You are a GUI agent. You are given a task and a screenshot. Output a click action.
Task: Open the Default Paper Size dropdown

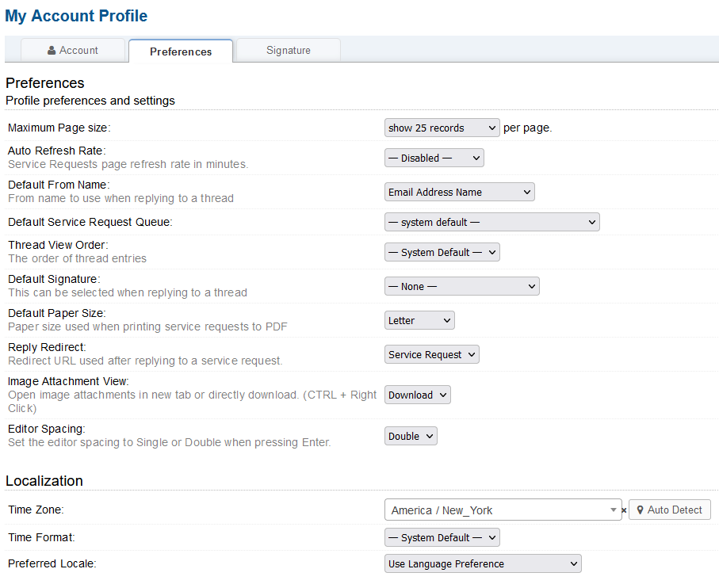pos(419,320)
